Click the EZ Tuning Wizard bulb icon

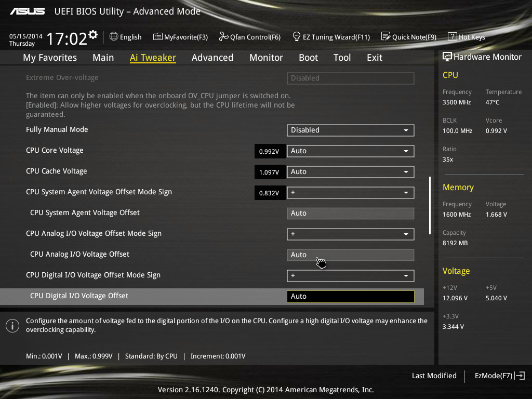296,36
